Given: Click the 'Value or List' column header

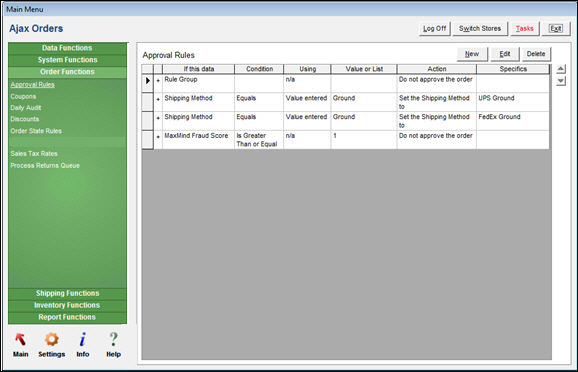Looking at the screenshot, I should click(x=364, y=69).
